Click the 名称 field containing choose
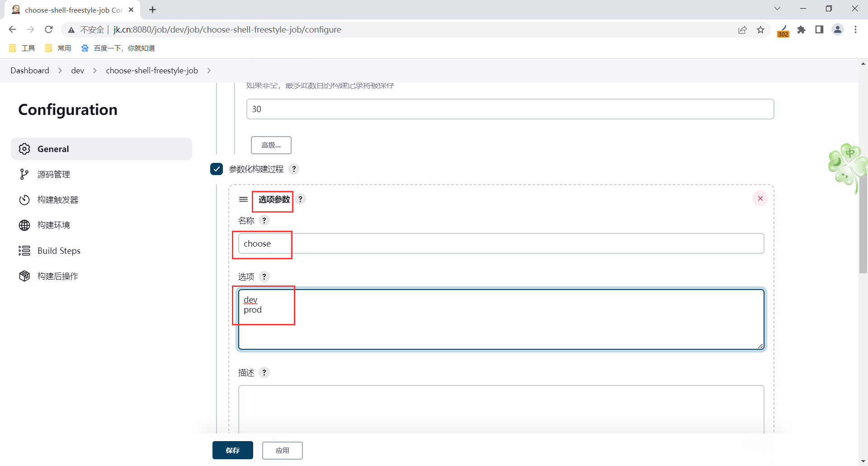The width and height of the screenshot is (868, 466). [x=501, y=243]
